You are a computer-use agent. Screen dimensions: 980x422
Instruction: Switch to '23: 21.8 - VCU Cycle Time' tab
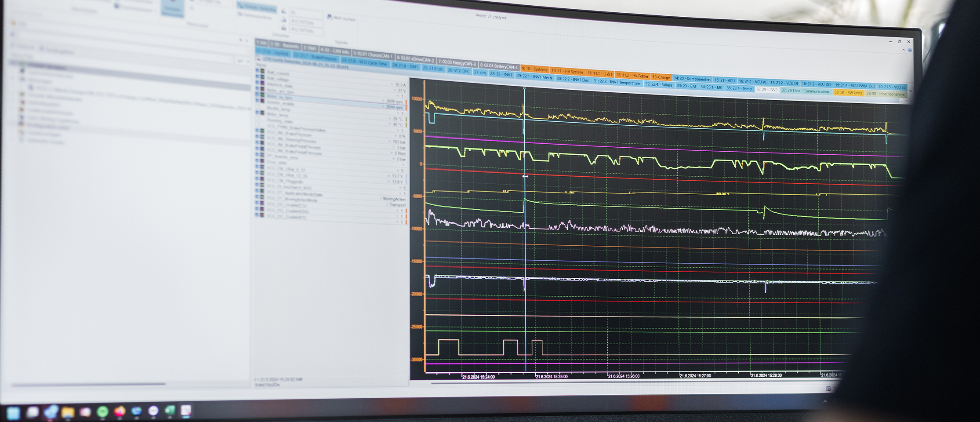(x=365, y=62)
